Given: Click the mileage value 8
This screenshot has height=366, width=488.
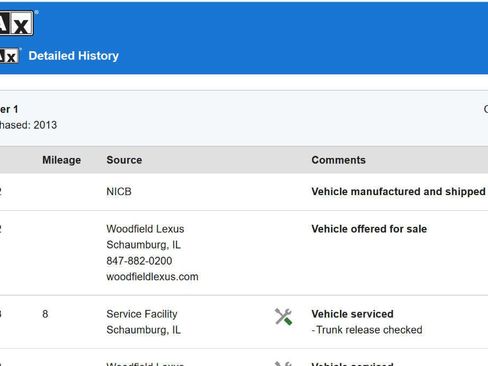Looking at the screenshot, I should 45,314.
